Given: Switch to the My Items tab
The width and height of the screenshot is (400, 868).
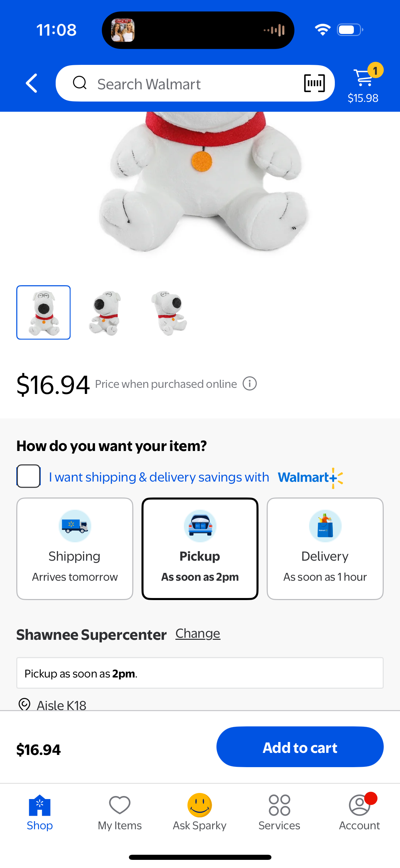Looking at the screenshot, I should coord(120,812).
